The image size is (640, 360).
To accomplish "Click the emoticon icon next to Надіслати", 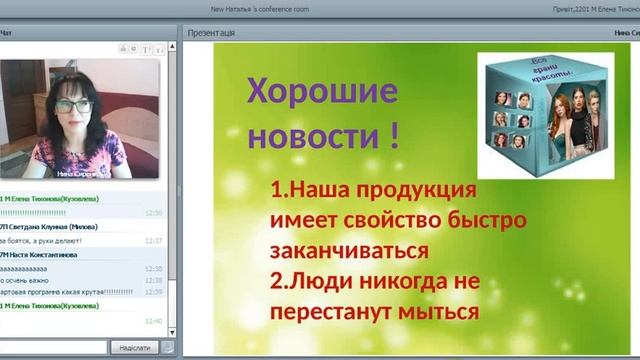I will point(168,347).
